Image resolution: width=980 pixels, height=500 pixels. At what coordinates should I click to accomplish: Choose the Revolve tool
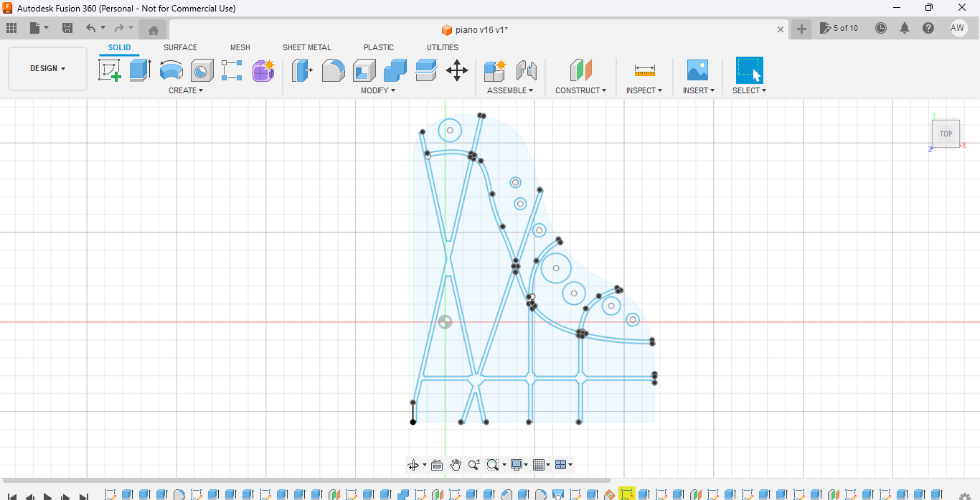tap(171, 70)
